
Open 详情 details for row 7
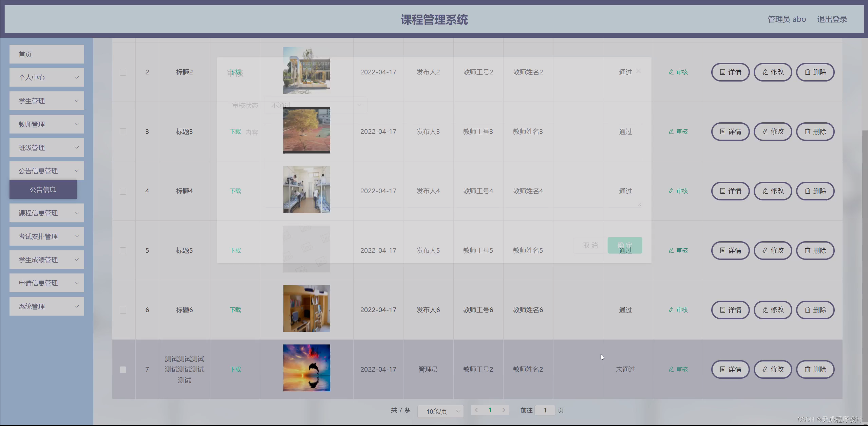point(730,369)
